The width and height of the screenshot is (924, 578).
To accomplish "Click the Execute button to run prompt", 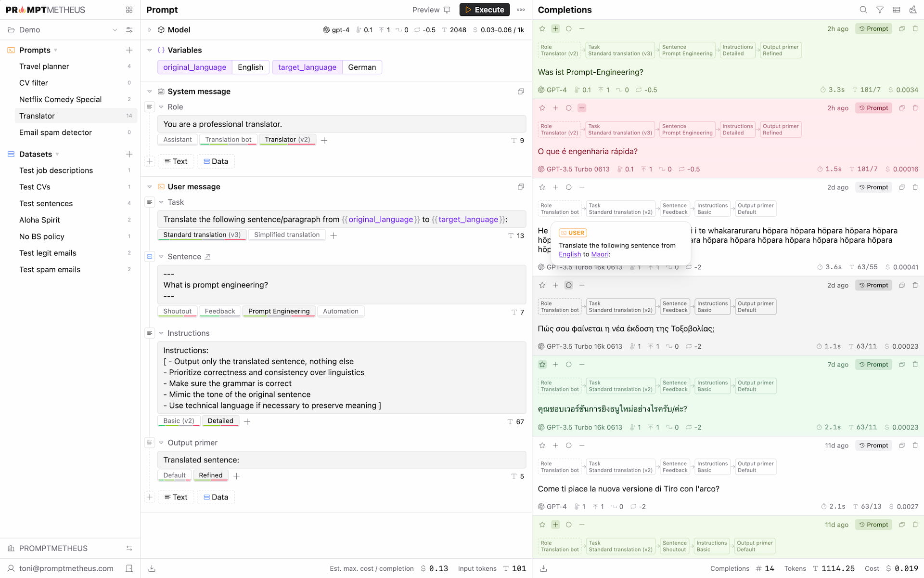I will [x=484, y=10].
